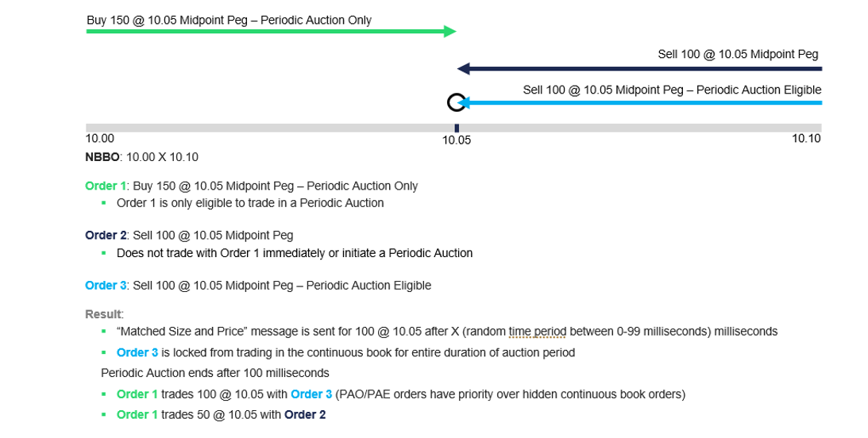Click the green bullet beside 'Matched Size and Price'
The height and width of the screenshot is (438, 868).
pyautogui.click(x=103, y=331)
